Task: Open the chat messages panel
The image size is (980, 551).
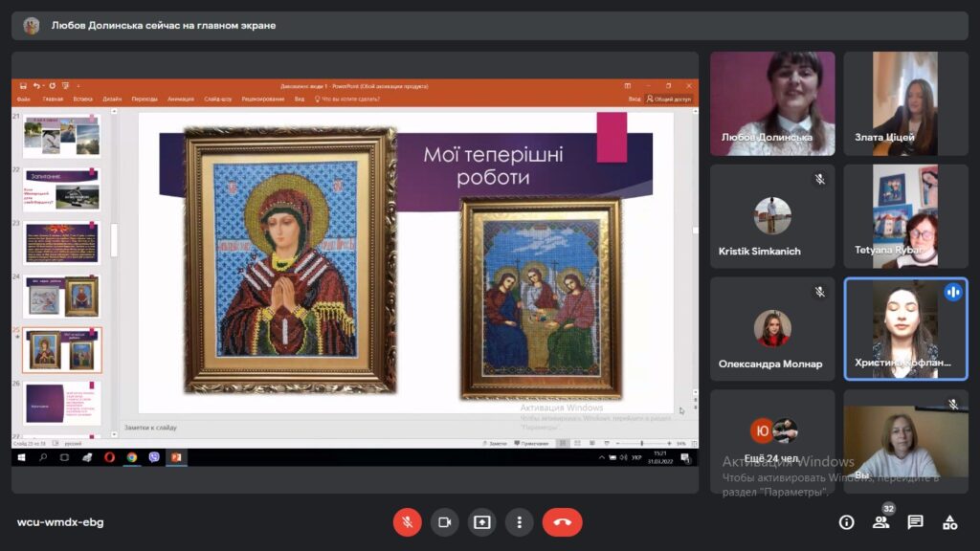Action: pyautogui.click(x=916, y=522)
